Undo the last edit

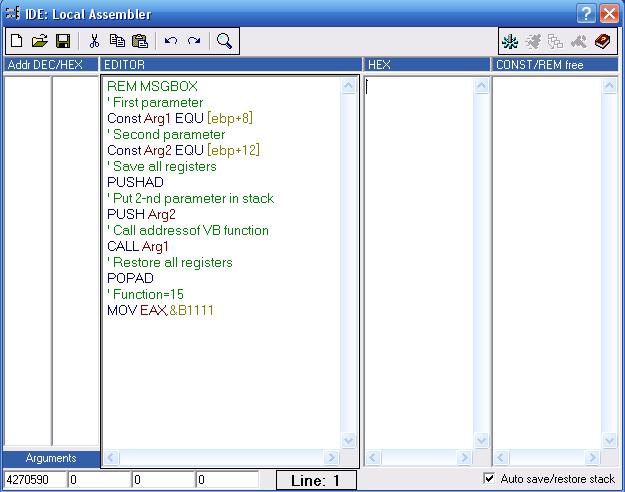tap(171, 41)
